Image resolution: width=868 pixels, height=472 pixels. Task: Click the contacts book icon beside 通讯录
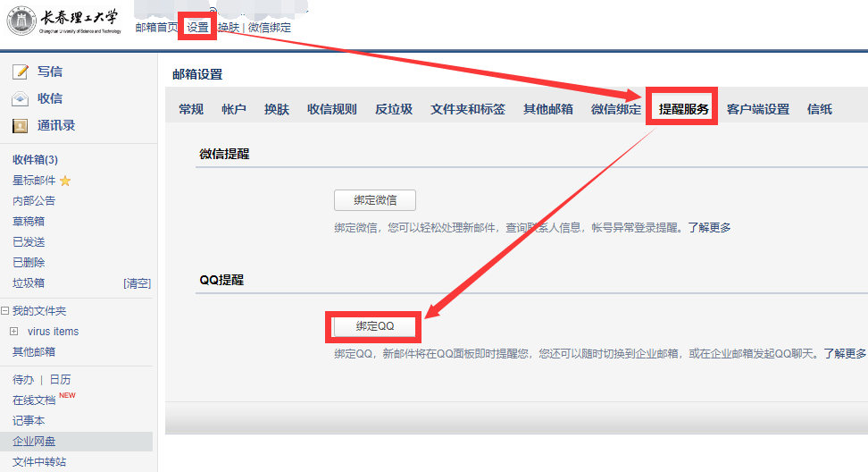coord(20,126)
